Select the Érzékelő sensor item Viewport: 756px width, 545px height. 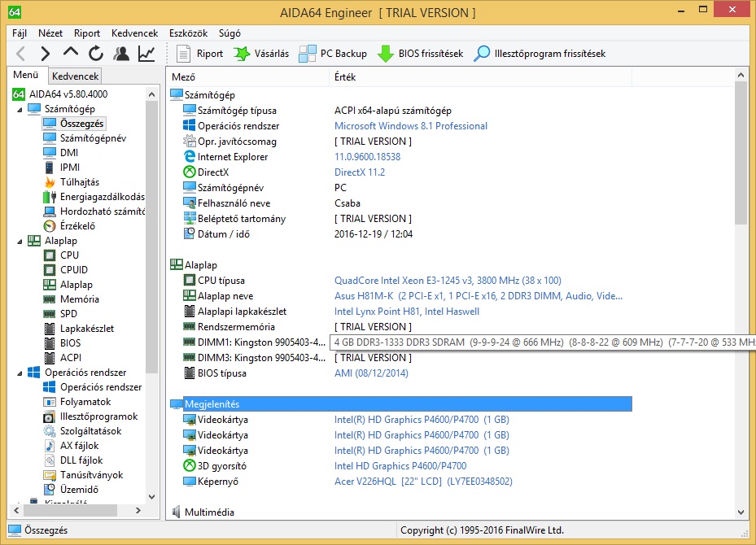(77, 225)
